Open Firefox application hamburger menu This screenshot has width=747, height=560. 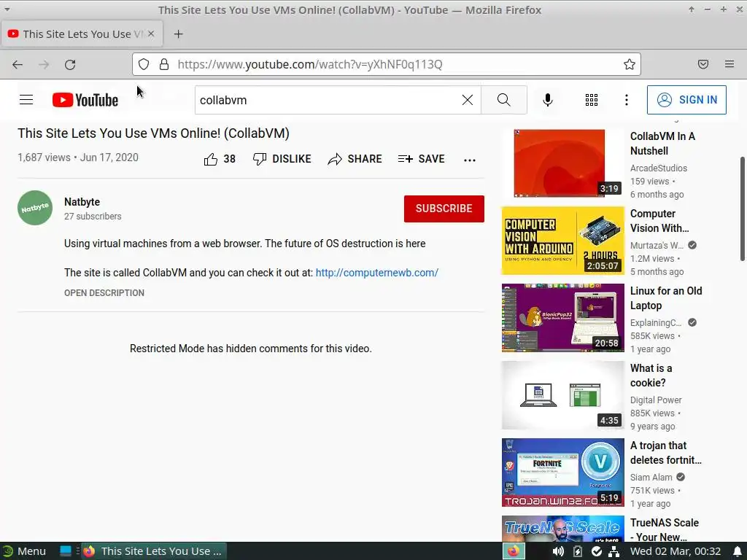click(729, 64)
